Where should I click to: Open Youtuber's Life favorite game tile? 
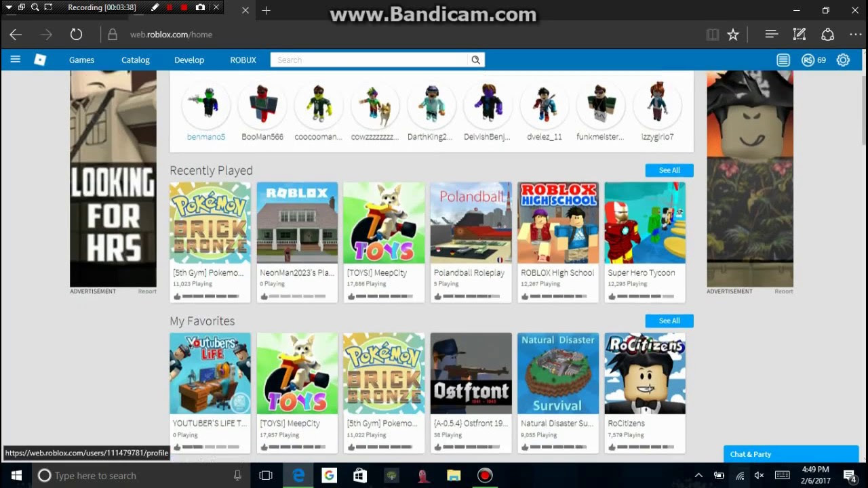210,392
